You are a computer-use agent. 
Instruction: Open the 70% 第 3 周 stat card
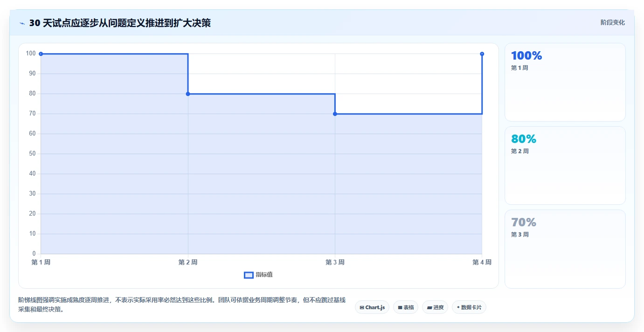pyautogui.click(x=565, y=249)
